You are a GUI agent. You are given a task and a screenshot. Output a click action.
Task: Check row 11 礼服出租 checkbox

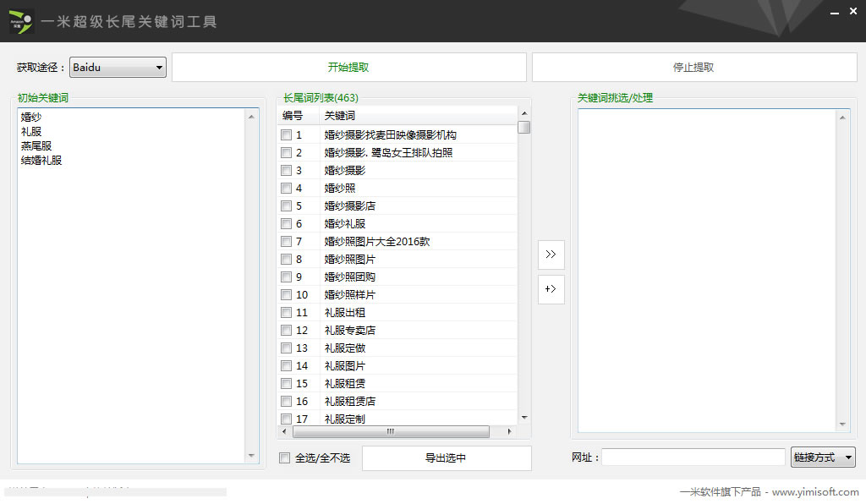point(286,312)
